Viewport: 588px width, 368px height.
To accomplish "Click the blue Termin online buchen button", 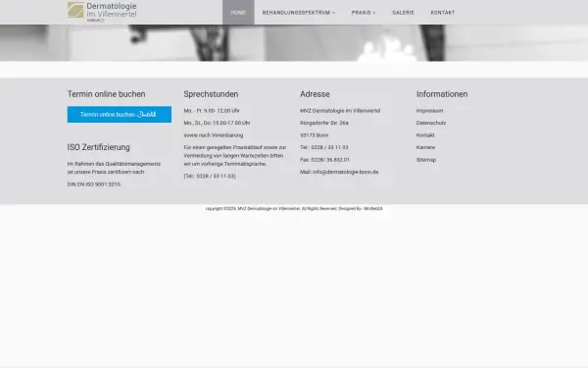I will point(120,114).
